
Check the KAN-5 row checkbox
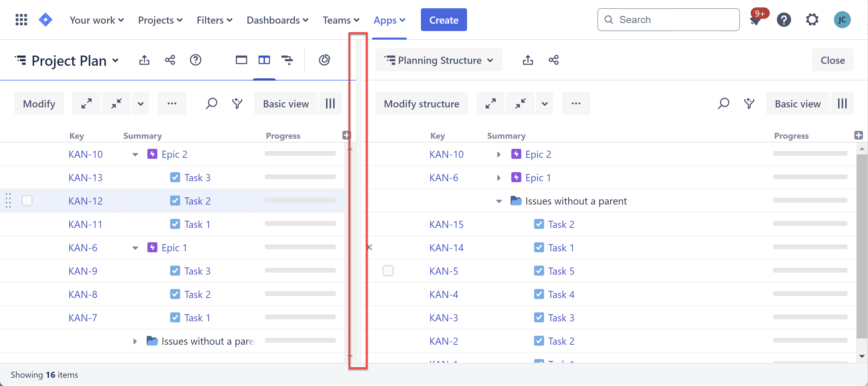pyautogui.click(x=388, y=270)
